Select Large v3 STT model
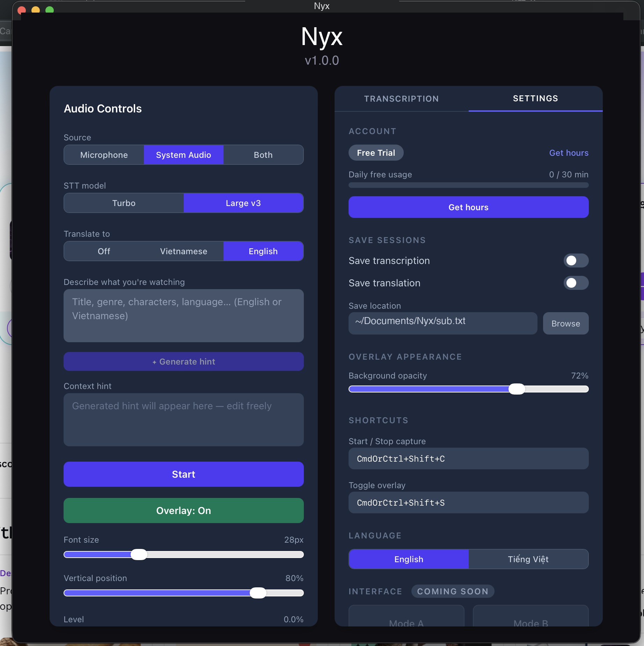Image resolution: width=644 pixels, height=646 pixels. click(x=243, y=203)
